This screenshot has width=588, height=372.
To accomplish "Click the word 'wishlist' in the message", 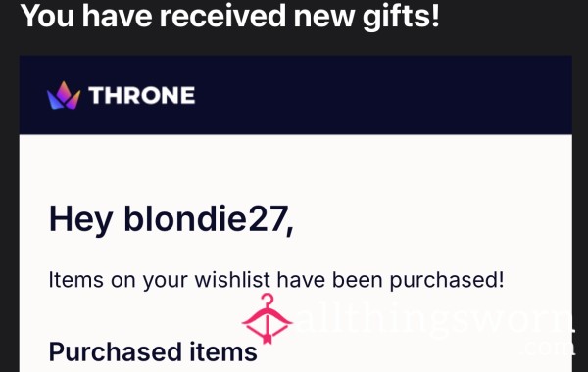I will point(232,279).
